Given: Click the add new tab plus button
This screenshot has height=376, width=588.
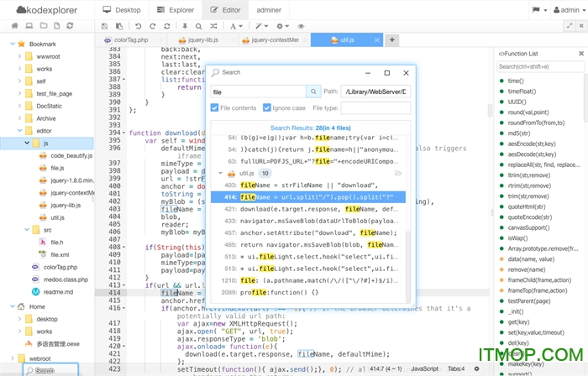Looking at the screenshot, I should pyautogui.click(x=392, y=39).
